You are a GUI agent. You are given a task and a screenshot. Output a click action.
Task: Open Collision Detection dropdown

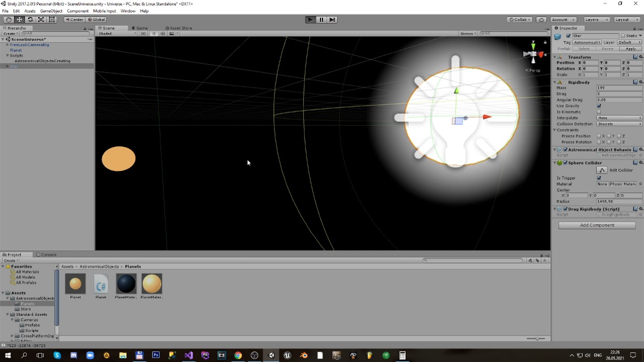pos(619,124)
